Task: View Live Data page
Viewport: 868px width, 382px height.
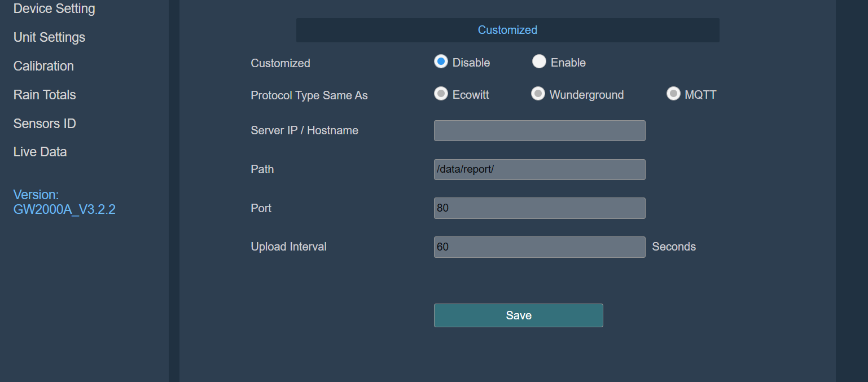Action: 40,152
